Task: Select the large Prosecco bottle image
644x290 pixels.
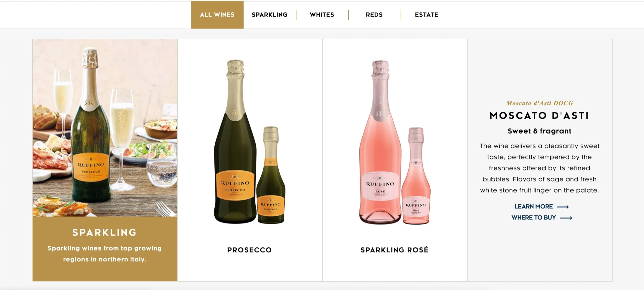Action: point(235,141)
